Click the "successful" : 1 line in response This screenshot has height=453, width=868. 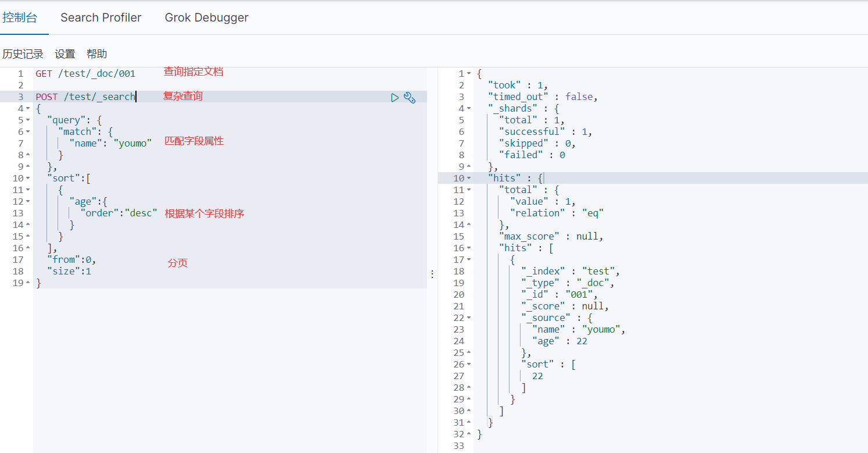545,132
